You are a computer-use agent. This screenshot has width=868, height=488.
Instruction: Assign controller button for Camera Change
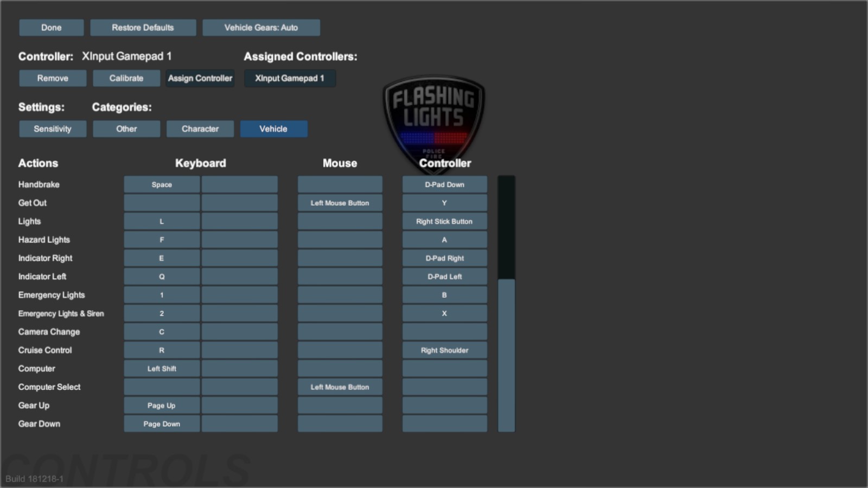click(x=445, y=332)
